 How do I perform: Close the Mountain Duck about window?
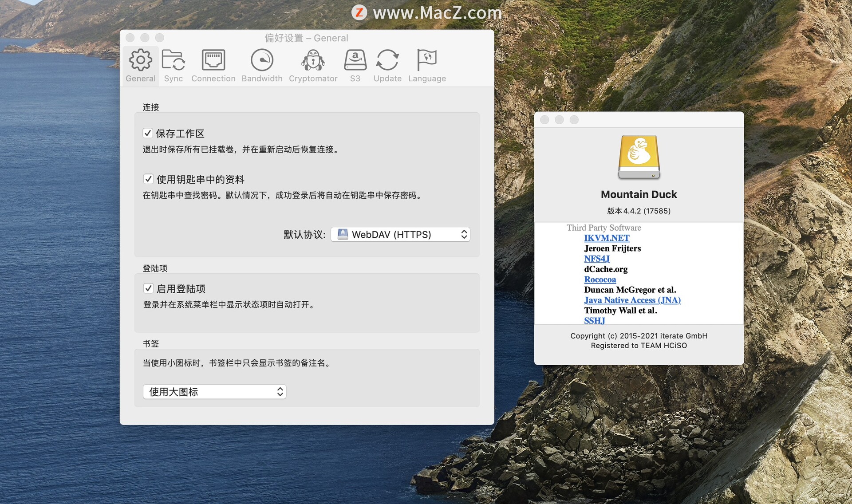pos(544,120)
